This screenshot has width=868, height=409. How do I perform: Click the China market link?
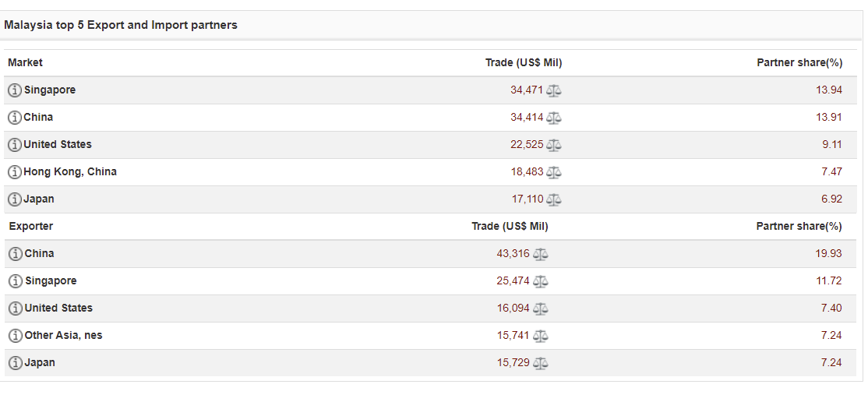[38, 117]
